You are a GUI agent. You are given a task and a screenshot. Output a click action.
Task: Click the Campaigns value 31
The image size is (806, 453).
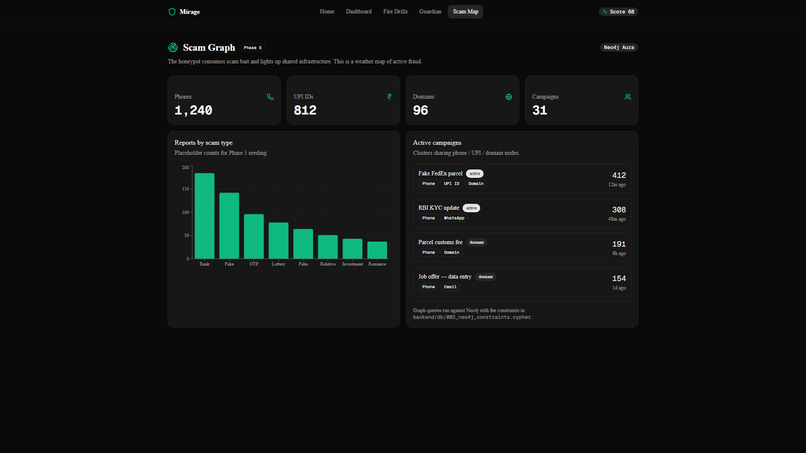pos(540,111)
